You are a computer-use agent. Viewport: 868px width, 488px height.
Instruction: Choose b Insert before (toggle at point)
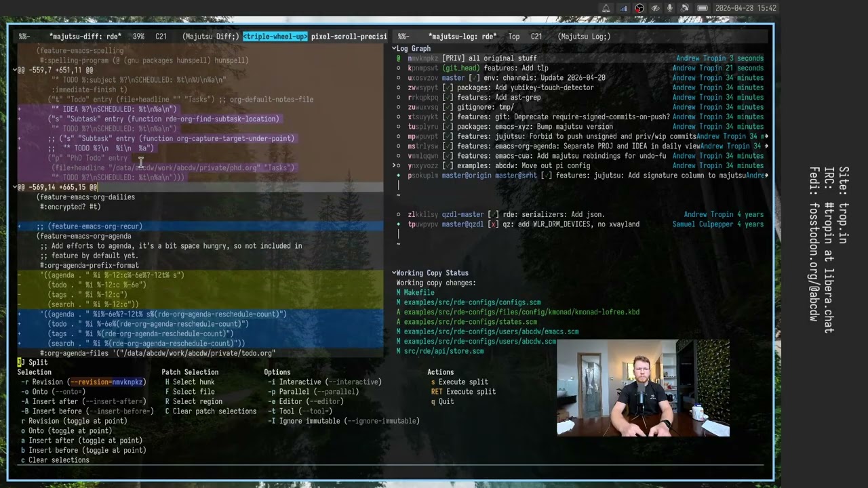(x=83, y=450)
